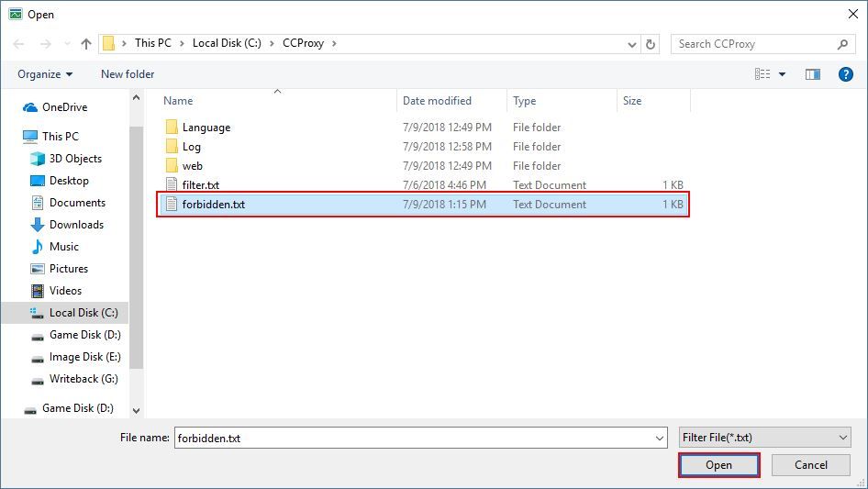Click Local Disk (C:) in the breadcrumb

227,43
